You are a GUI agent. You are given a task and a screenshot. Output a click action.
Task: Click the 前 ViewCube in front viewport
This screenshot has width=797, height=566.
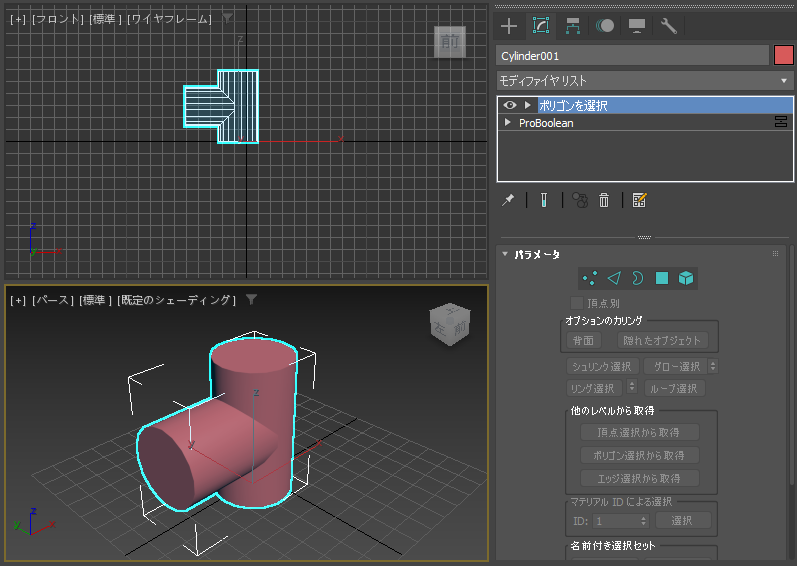click(x=450, y=41)
